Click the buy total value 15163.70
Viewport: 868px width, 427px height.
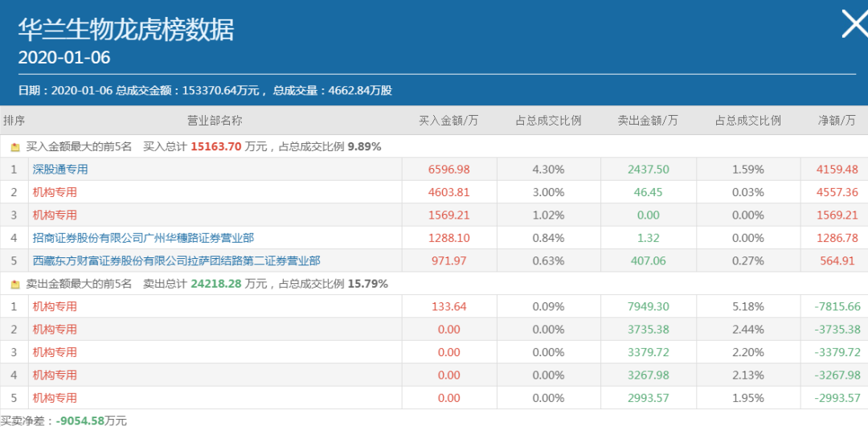217,147
